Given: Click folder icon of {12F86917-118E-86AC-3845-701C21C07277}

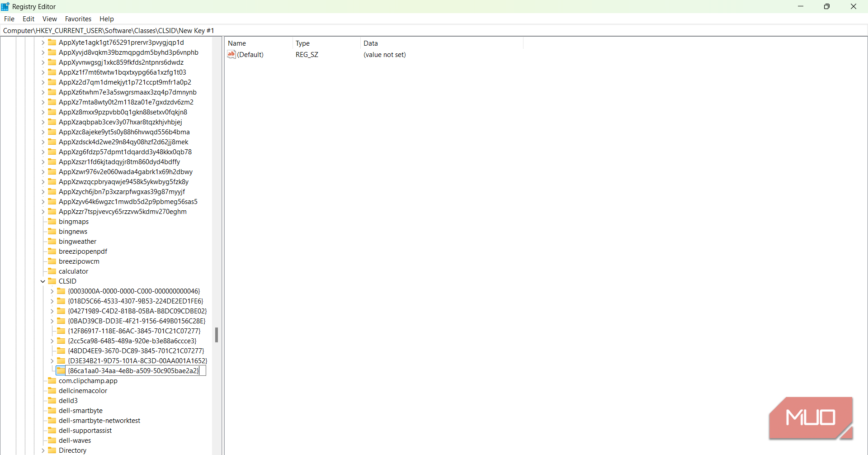Looking at the screenshot, I should tap(61, 331).
